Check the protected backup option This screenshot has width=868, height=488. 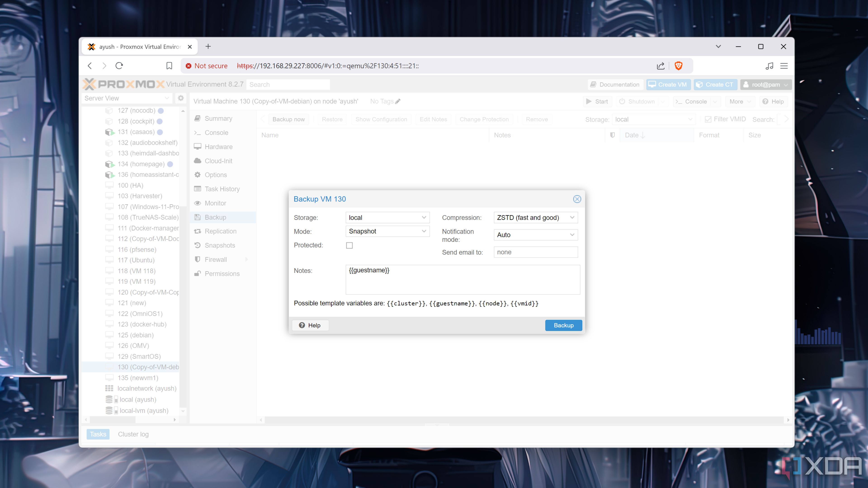click(x=349, y=245)
